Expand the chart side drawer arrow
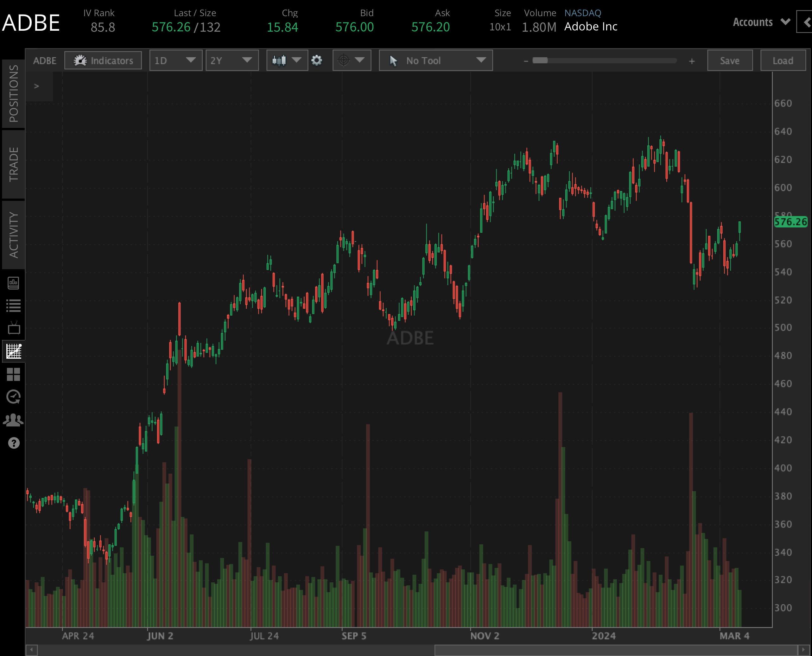The width and height of the screenshot is (812, 656). pos(37,86)
